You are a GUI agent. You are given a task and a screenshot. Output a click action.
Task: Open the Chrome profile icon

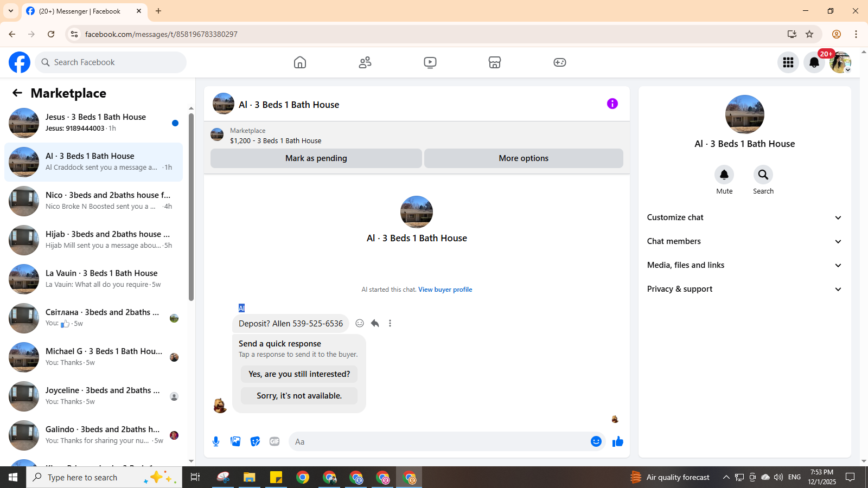[x=837, y=34]
